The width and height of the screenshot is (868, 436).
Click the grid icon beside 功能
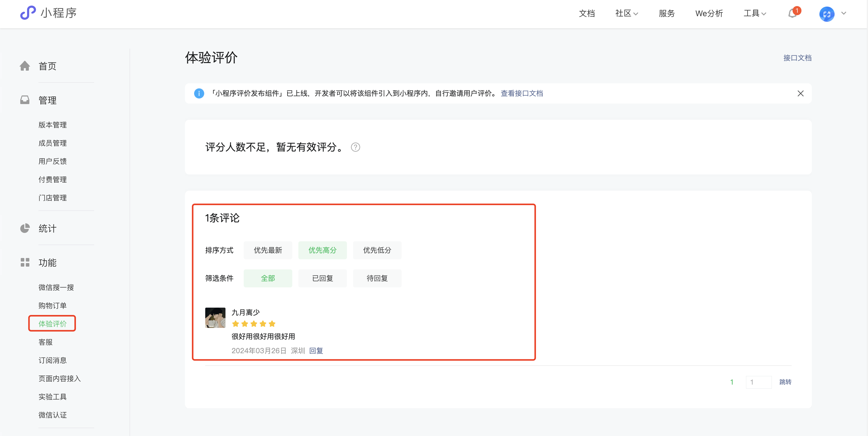[25, 262]
